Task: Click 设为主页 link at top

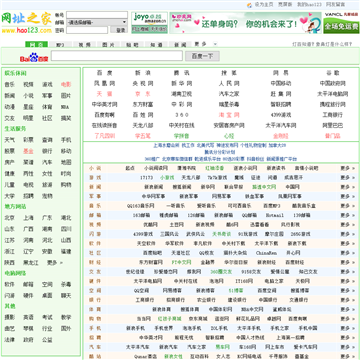Action: click(264, 5)
